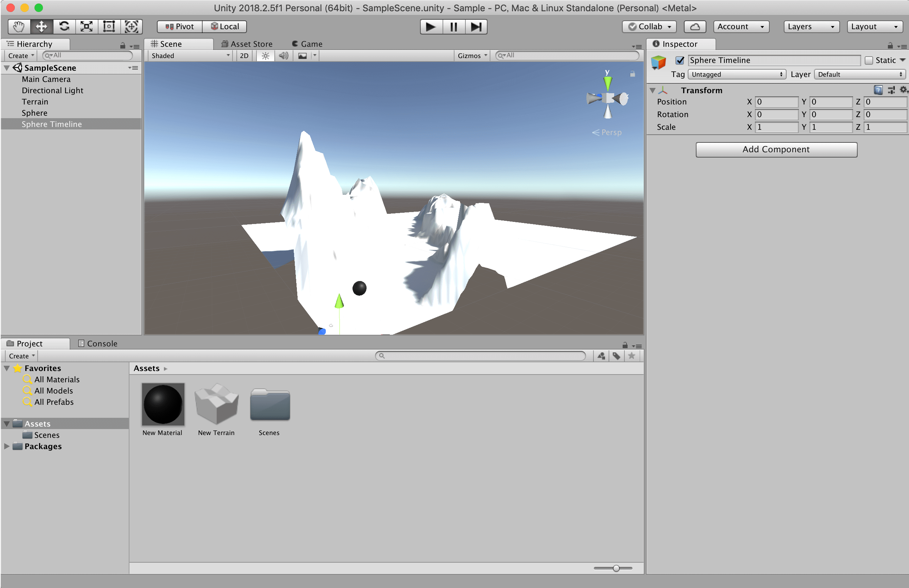The width and height of the screenshot is (909, 588).
Task: Click the GameObject cube icon in Inspector
Action: (x=659, y=62)
